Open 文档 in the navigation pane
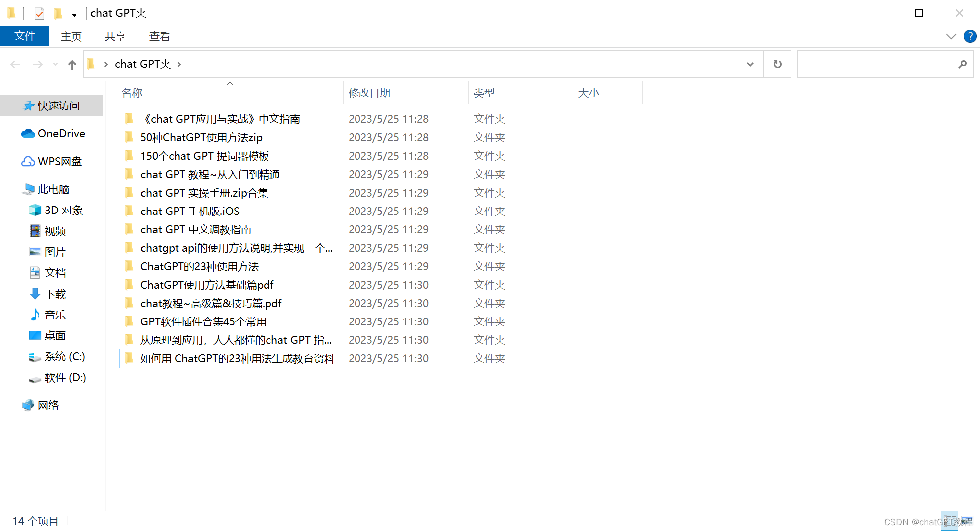This screenshot has height=531, width=980. click(48, 273)
